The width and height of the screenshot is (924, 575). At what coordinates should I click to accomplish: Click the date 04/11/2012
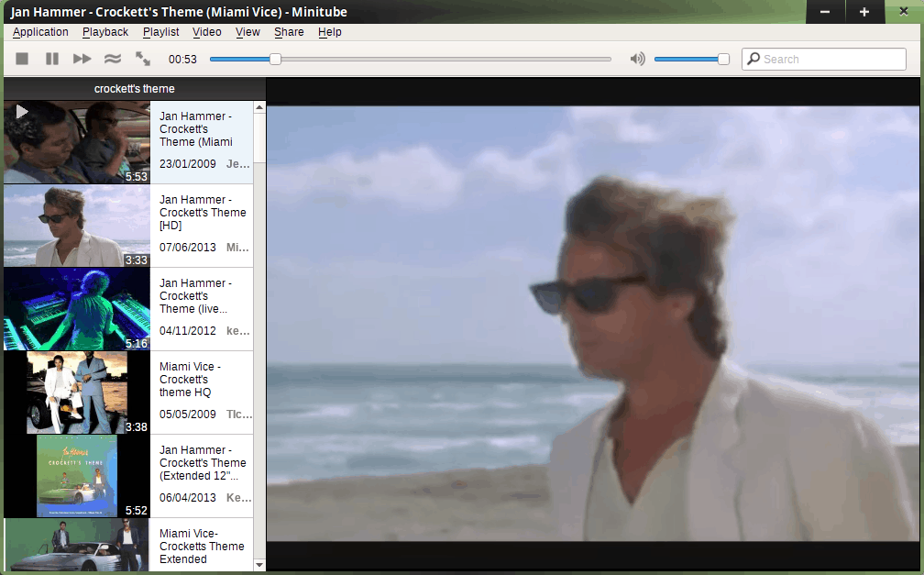[x=187, y=331]
